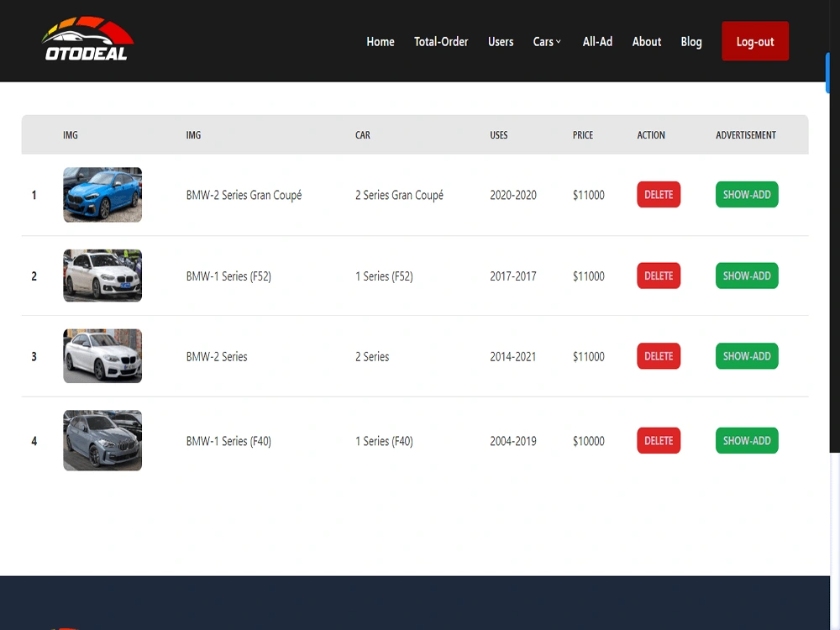Go to the Total-Order page
Screen dimensions: 840x630
click(x=441, y=42)
